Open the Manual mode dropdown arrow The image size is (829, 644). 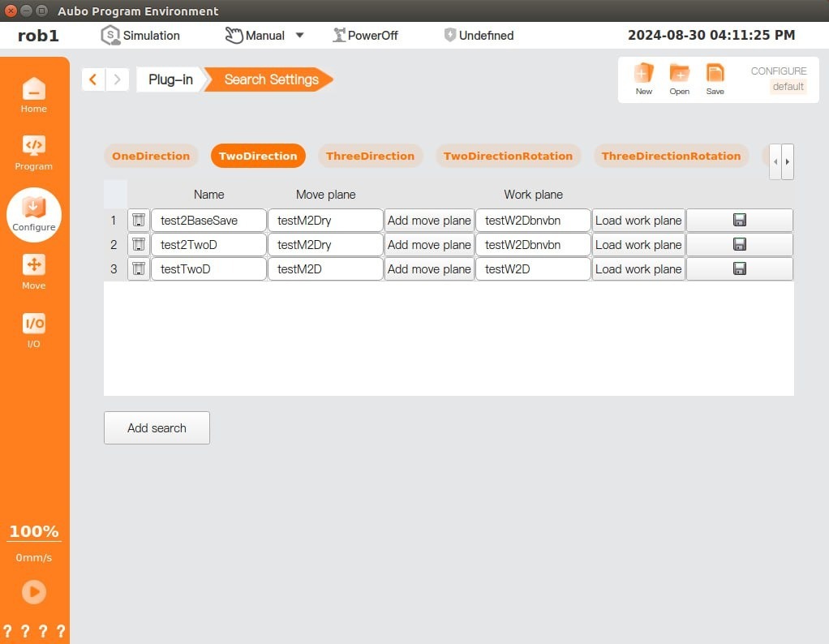[x=300, y=36]
